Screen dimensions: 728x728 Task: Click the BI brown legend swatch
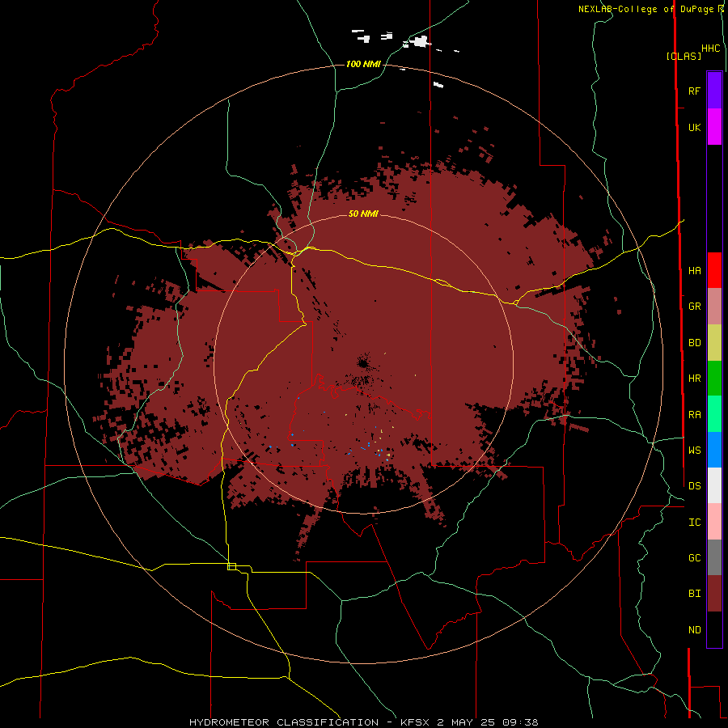pos(714,594)
